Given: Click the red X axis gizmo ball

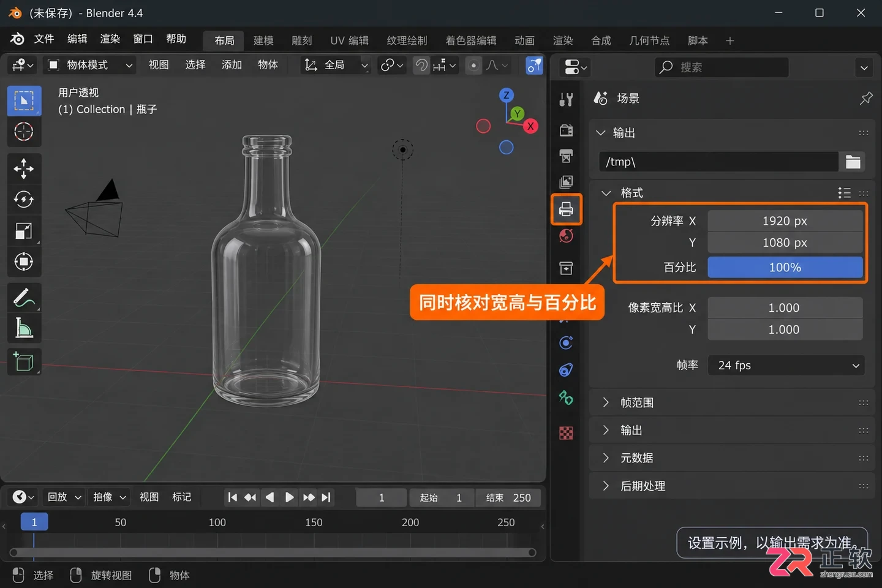Looking at the screenshot, I should [x=530, y=126].
